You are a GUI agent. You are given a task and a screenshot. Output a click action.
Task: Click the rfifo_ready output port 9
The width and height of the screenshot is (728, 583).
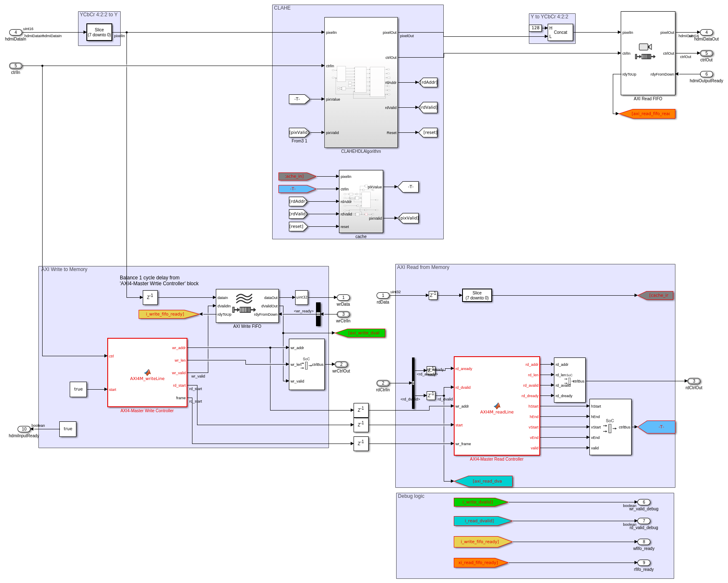point(644,563)
